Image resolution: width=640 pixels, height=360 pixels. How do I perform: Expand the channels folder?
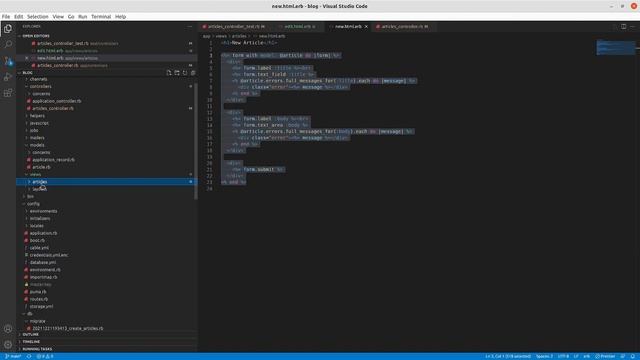[38, 79]
